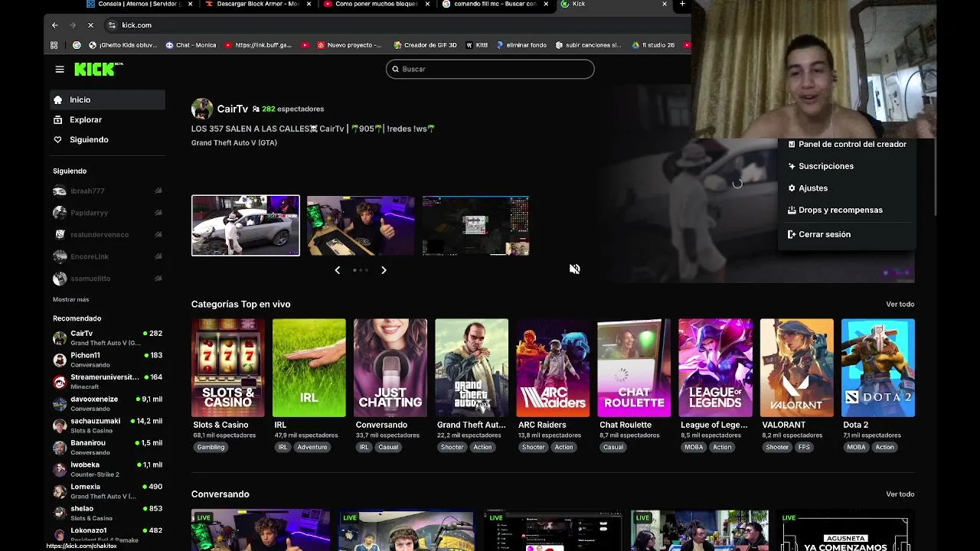Click CairTv avatar in featured header
This screenshot has width=980, height=551.
point(202,109)
